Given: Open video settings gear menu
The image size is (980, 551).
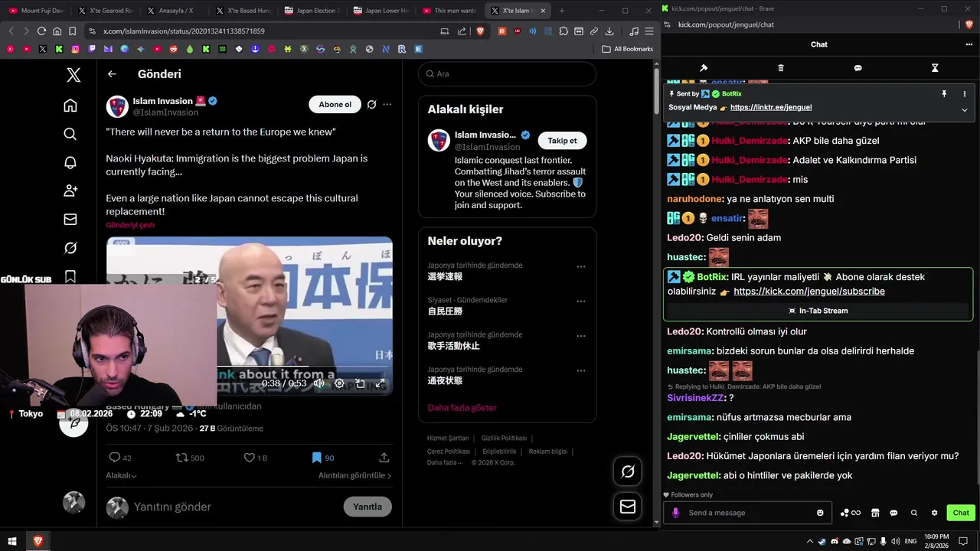Looking at the screenshot, I should coord(339,383).
